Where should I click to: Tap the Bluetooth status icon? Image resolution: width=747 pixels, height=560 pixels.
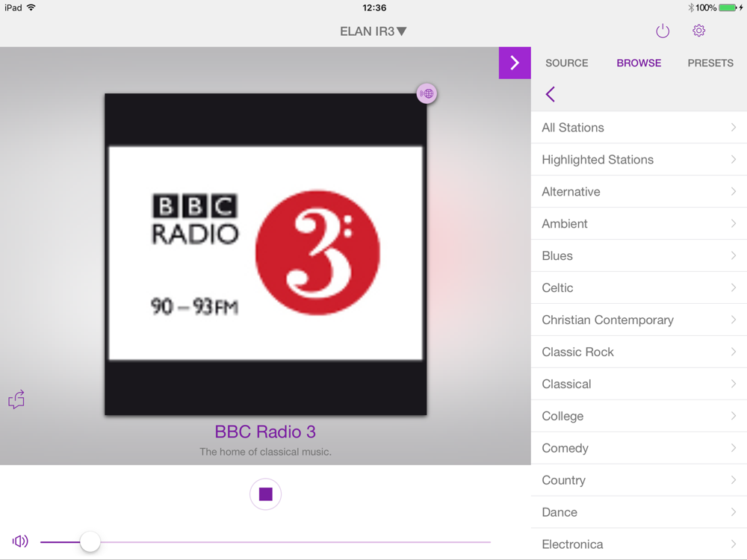(691, 7)
